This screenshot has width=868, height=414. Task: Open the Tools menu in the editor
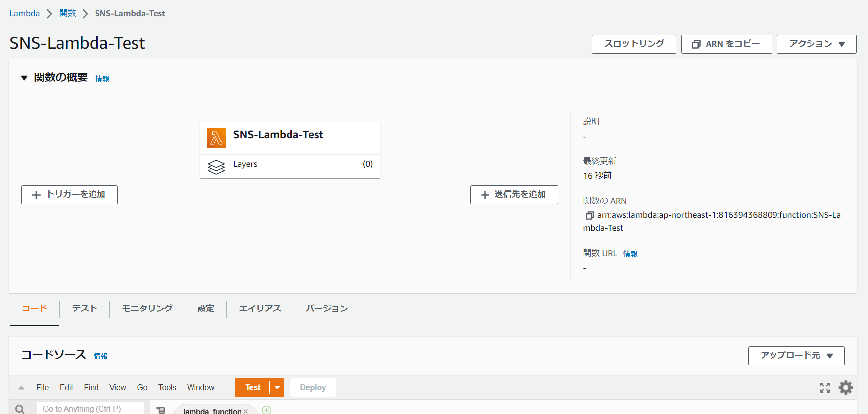(167, 388)
